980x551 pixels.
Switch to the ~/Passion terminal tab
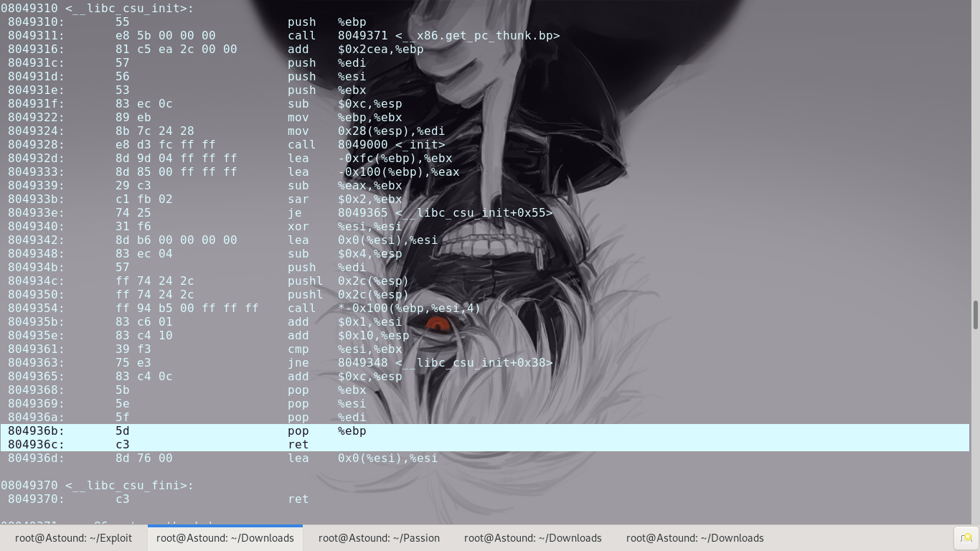[379, 538]
